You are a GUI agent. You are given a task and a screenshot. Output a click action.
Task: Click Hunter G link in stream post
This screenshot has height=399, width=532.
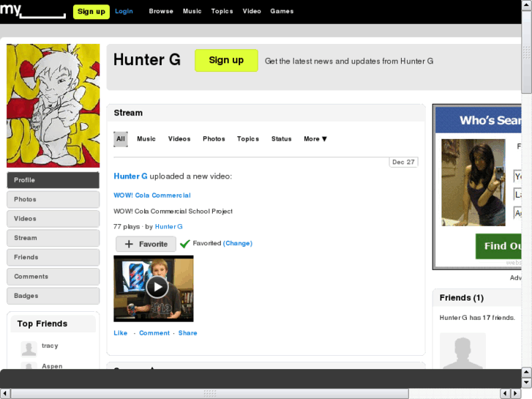130,176
